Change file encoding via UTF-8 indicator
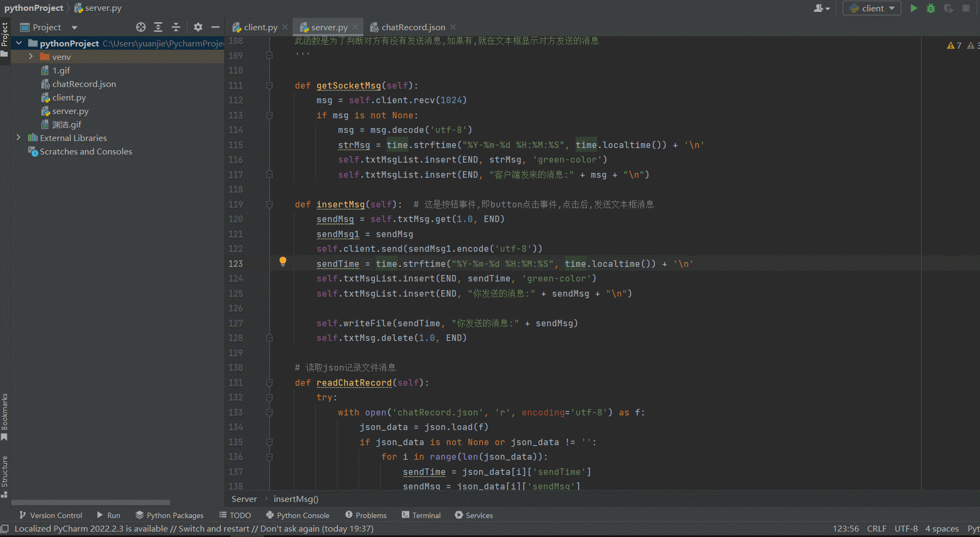Image resolution: width=980 pixels, height=537 pixels. [x=906, y=529]
